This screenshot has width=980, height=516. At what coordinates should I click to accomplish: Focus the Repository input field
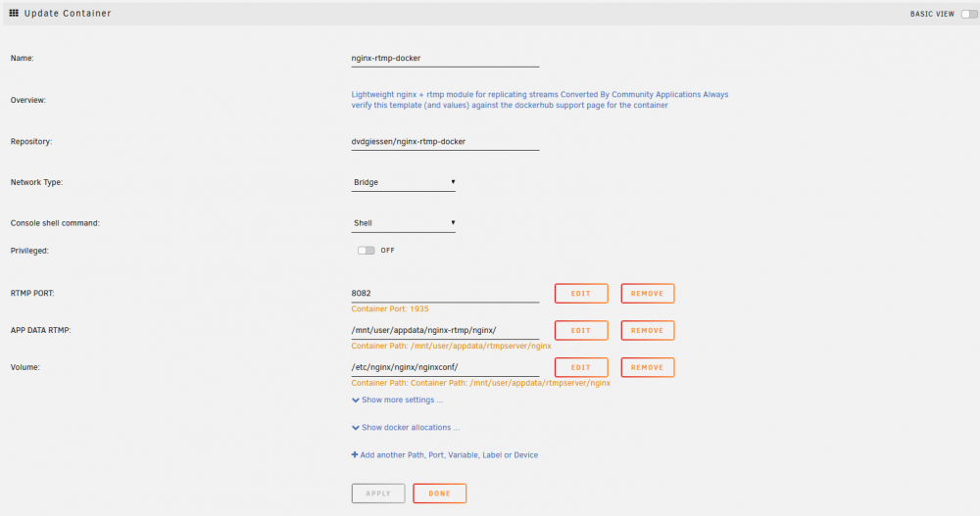[445, 142]
